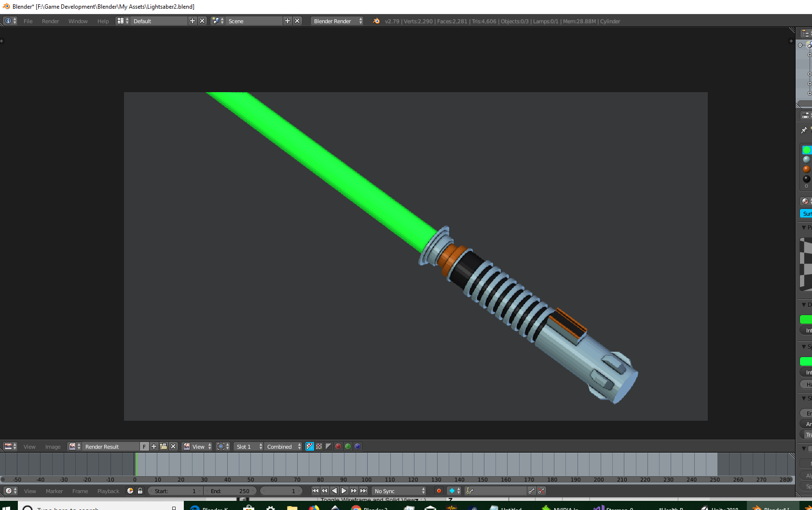812x510 pixels.
Task: Open the Image menu
Action: 53,447
